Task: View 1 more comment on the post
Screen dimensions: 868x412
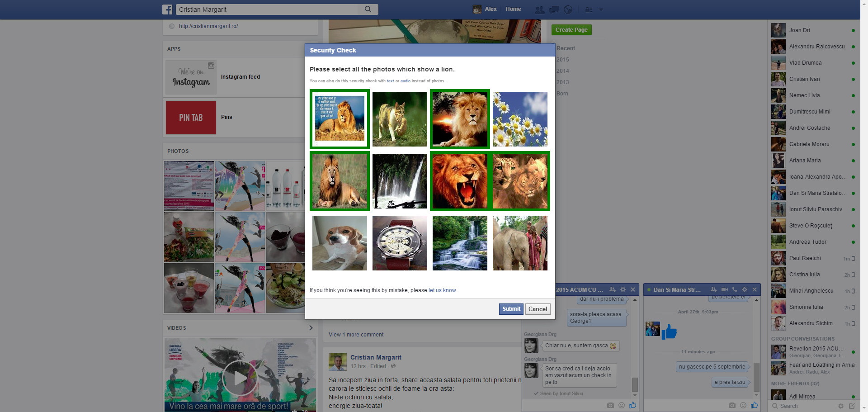Action: 356,335
